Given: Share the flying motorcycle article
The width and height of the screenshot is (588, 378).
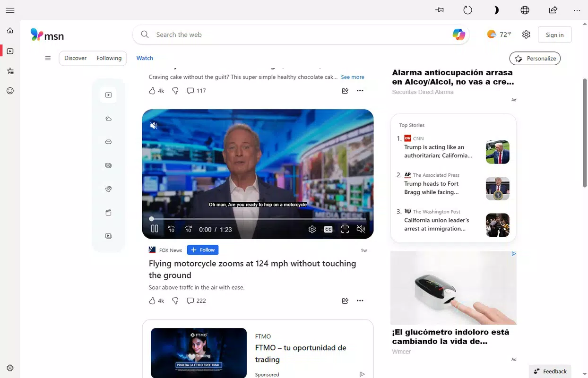Looking at the screenshot, I should (x=345, y=301).
